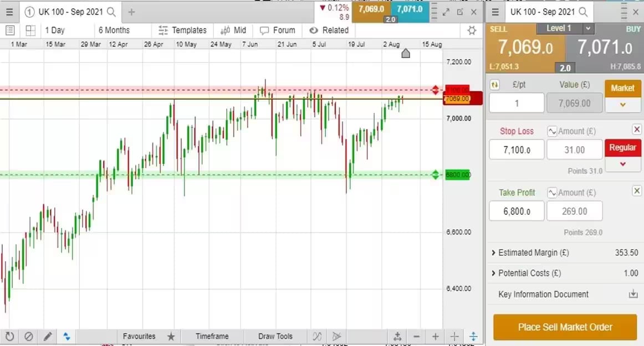The width and height of the screenshot is (644, 346).
Task: Open the Regular stop type dropdown
Action: (622, 163)
